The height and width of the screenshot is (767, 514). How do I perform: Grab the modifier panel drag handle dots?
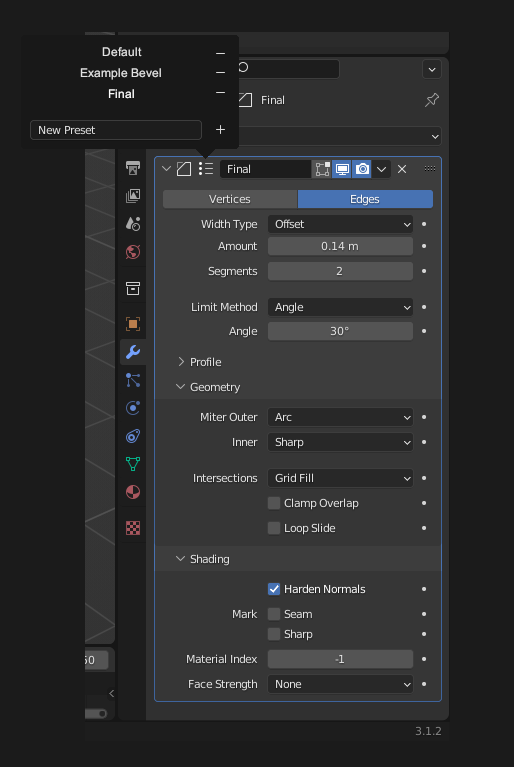point(430,168)
